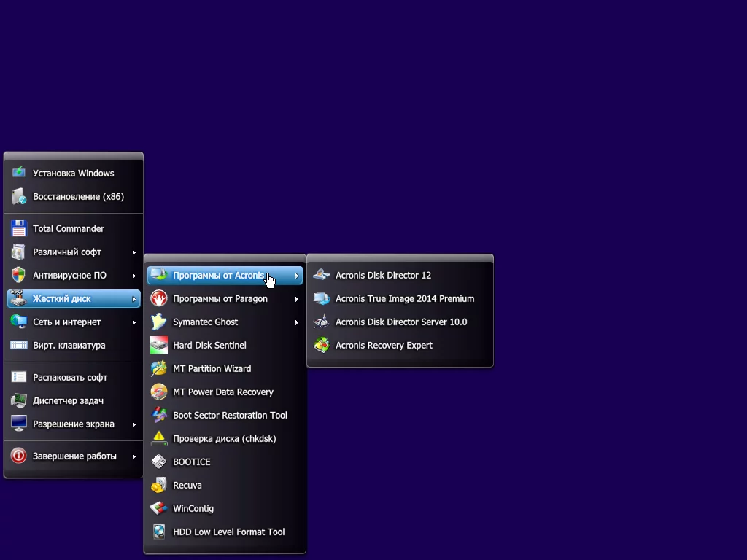Expand the Жесткий диск submenu arrow

pyautogui.click(x=134, y=299)
